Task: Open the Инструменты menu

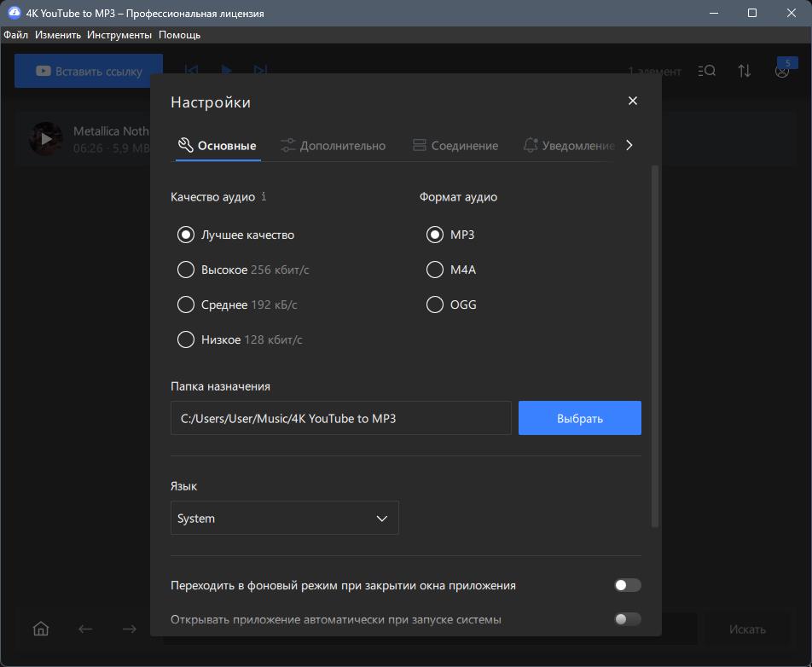Action: [x=119, y=35]
